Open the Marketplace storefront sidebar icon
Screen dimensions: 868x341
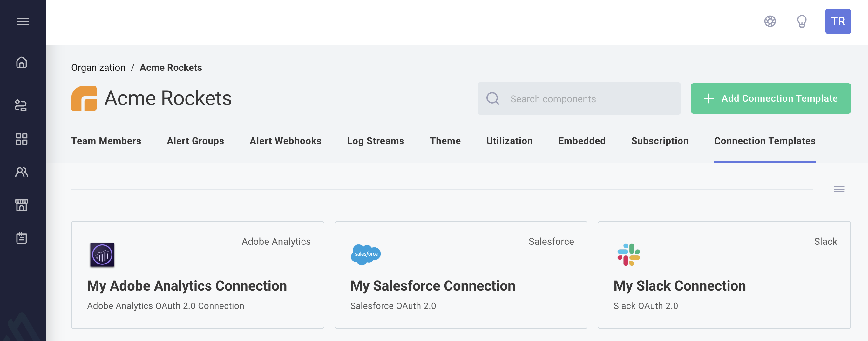click(22, 205)
